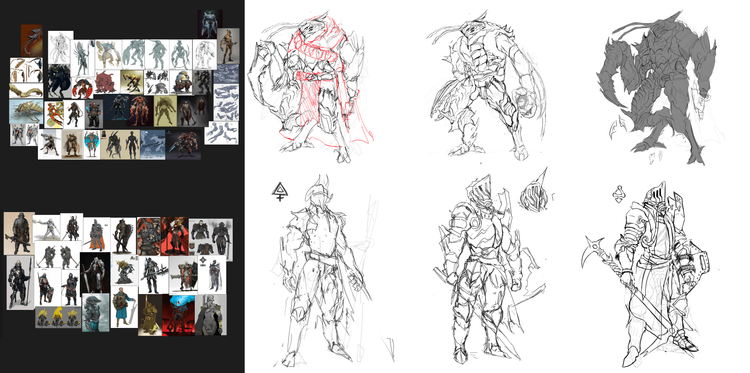Click the triangular rune symbol beside rough knight sketch
Image resolution: width=750 pixels, height=373 pixels.
pos(280,192)
